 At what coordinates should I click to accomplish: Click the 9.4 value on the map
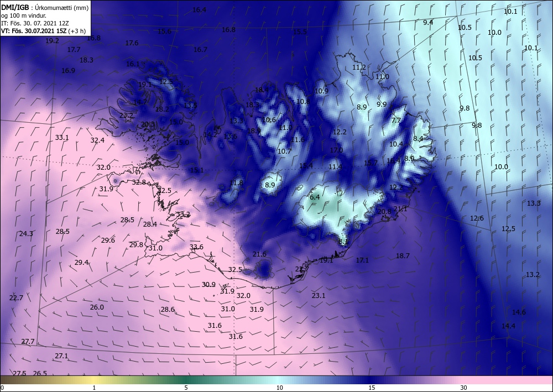pyautogui.click(x=428, y=23)
